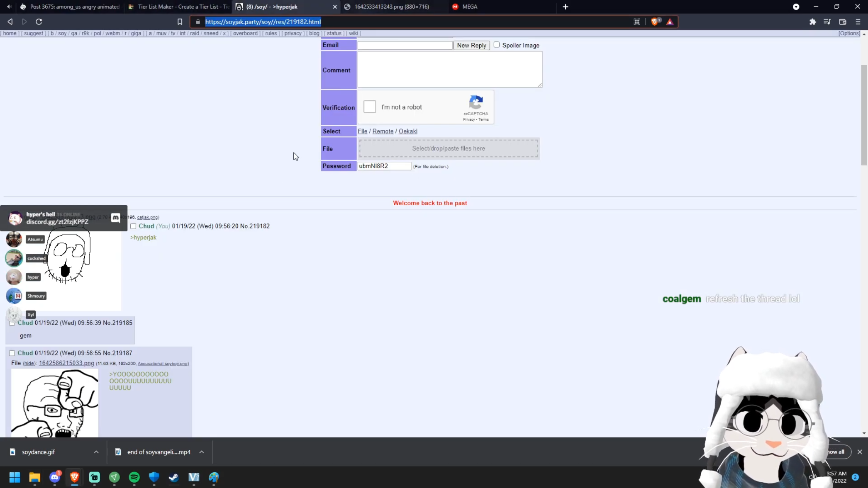Switch to the Tier List Maker tab
The height and width of the screenshot is (488, 868).
(179, 7)
